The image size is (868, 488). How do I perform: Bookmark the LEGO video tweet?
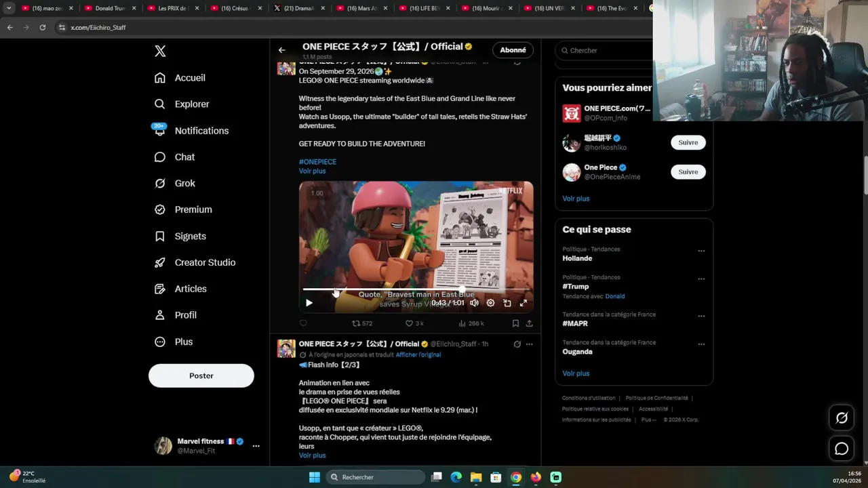pyautogui.click(x=515, y=323)
